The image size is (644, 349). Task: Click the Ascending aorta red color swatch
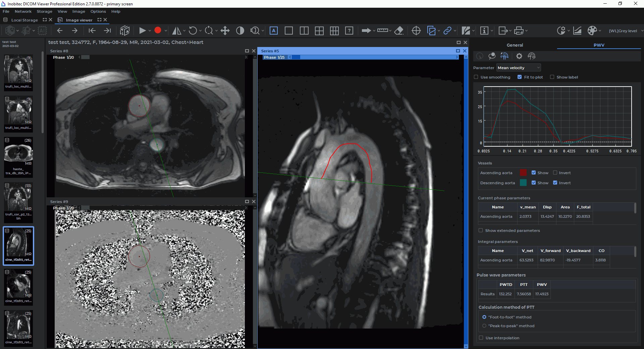[523, 173]
